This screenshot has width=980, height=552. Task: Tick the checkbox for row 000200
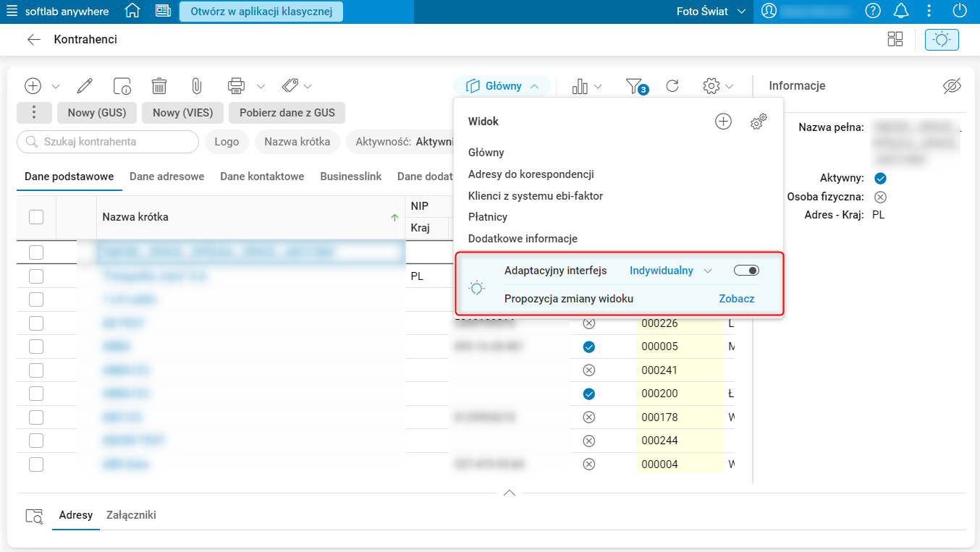tap(36, 394)
